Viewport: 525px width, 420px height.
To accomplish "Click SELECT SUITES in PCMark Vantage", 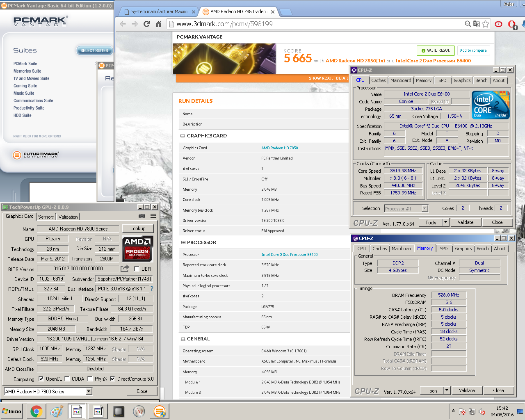I will 94,50.
